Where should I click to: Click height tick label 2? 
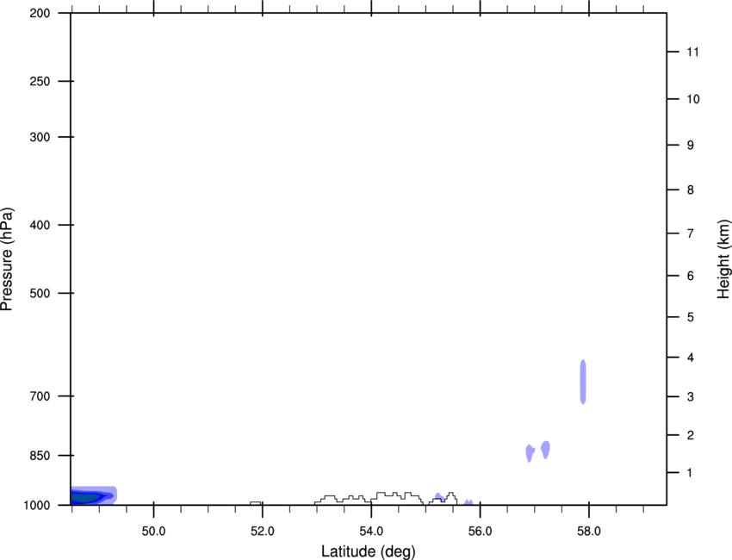690,435
